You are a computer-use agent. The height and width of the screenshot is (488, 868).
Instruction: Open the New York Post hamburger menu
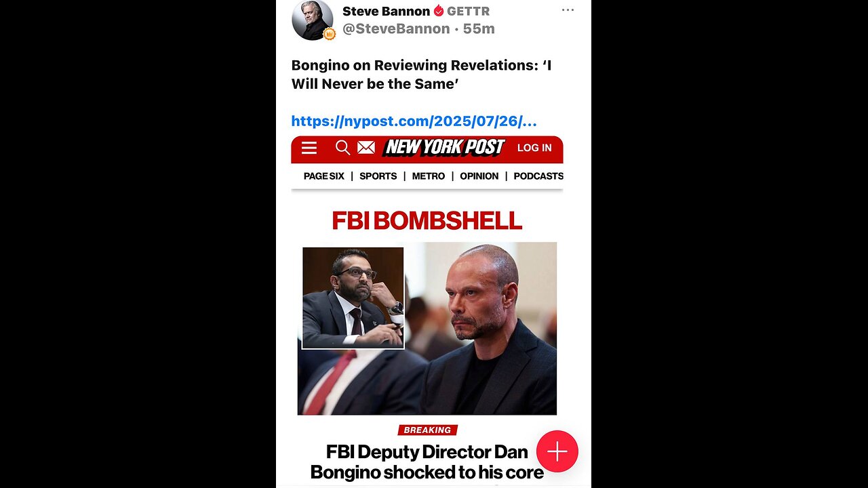click(309, 148)
